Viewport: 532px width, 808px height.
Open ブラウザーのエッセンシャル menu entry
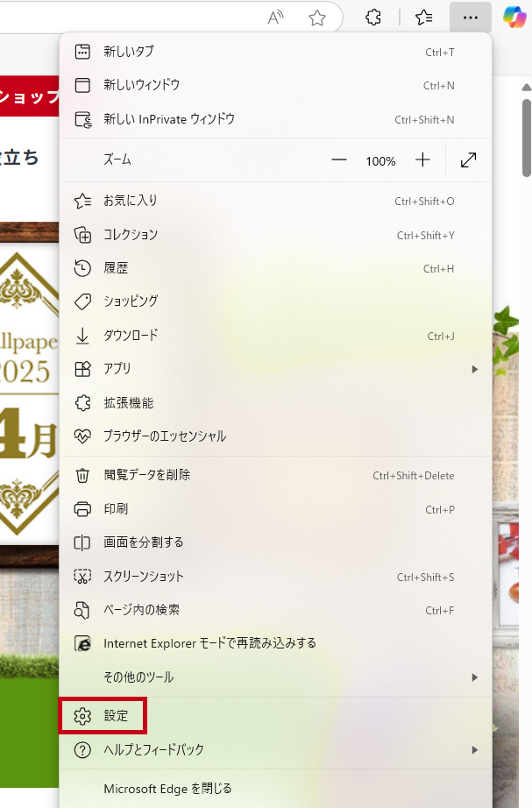[x=275, y=436]
